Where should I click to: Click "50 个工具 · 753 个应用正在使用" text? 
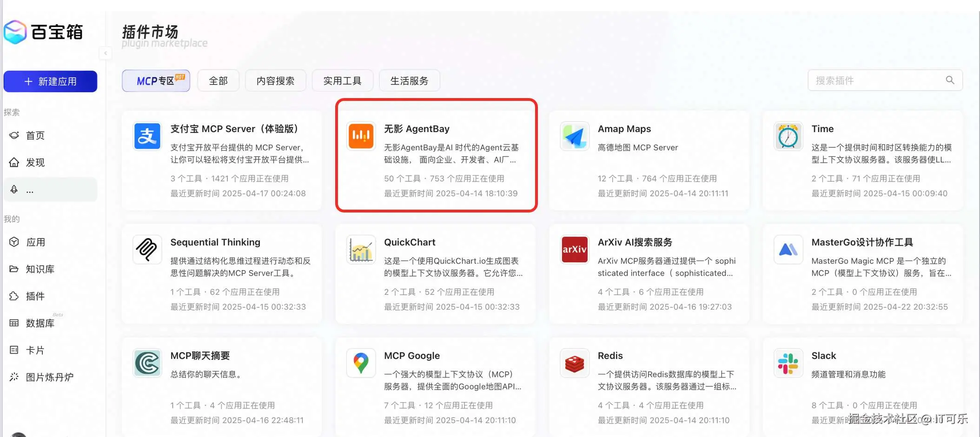pos(444,179)
